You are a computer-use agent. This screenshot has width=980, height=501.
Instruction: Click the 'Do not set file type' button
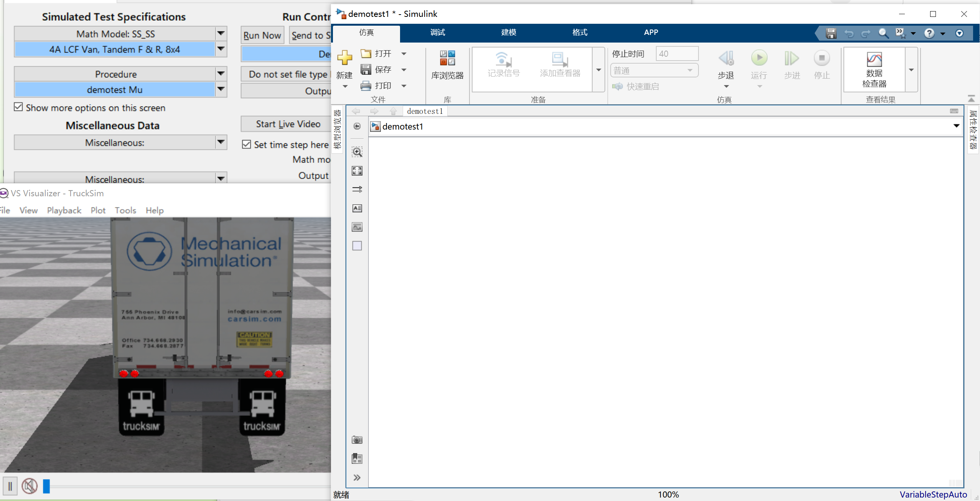click(286, 74)
